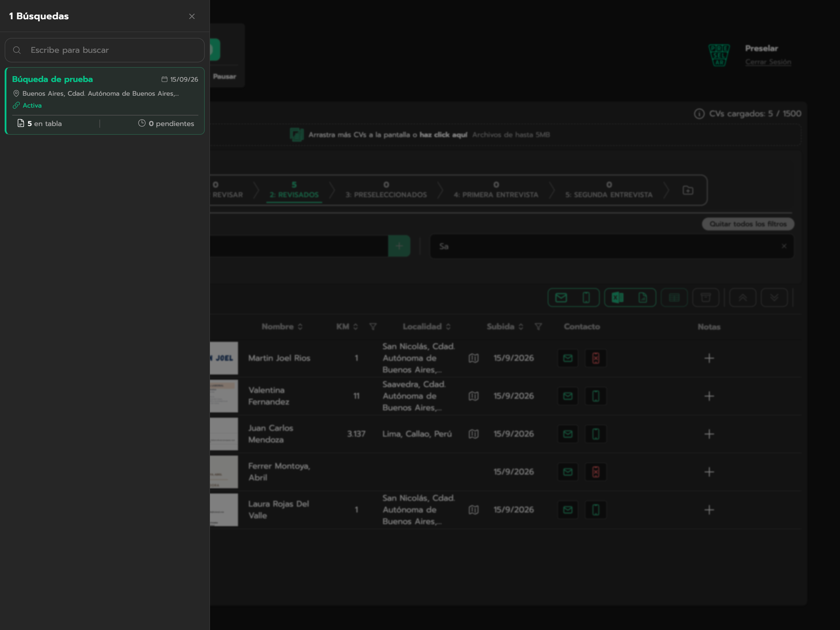
Task: Click the double chevron up toolbar button
Action: pyautogui.click(x=742, y=297)
